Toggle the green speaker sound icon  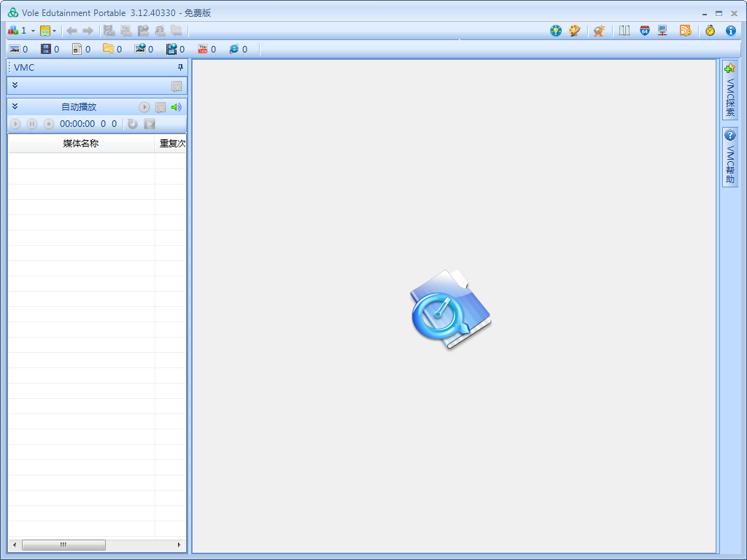[x=176, y=107]
